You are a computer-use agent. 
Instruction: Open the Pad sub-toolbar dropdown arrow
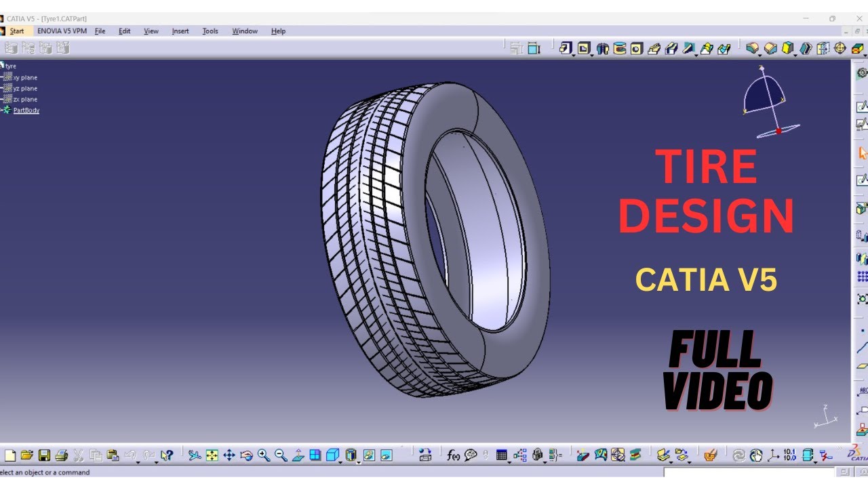coord(573,55)
